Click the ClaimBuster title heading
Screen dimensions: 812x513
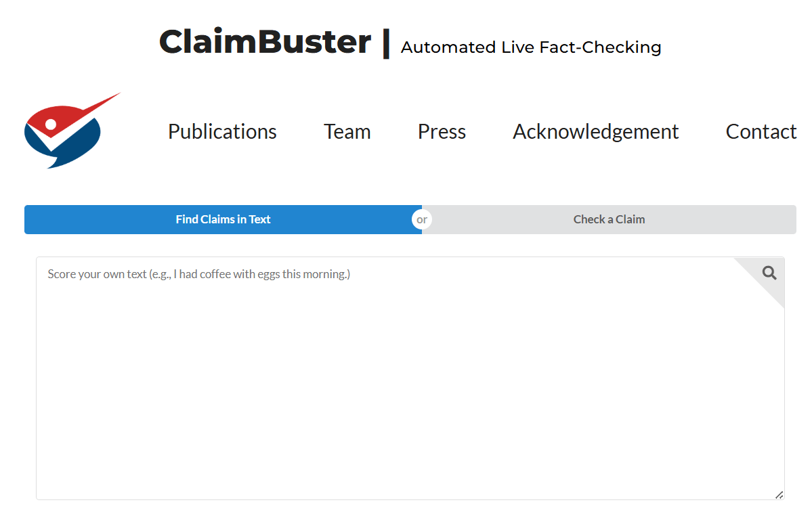tap(265, 41)
